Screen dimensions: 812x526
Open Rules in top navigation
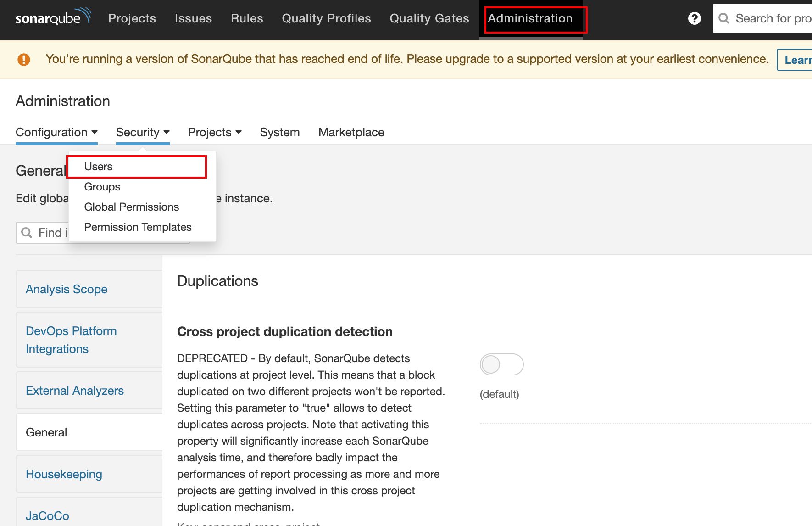(x=247, y=18)
